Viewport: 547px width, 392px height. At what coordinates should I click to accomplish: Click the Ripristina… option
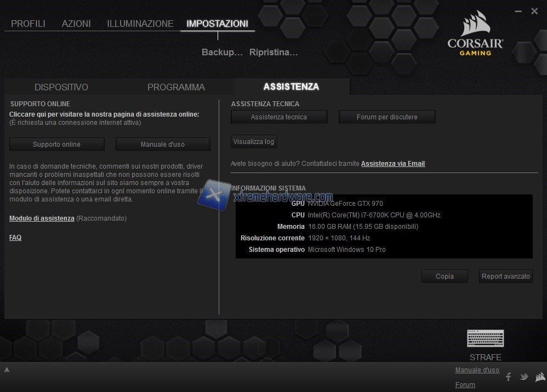coord(273,53)
